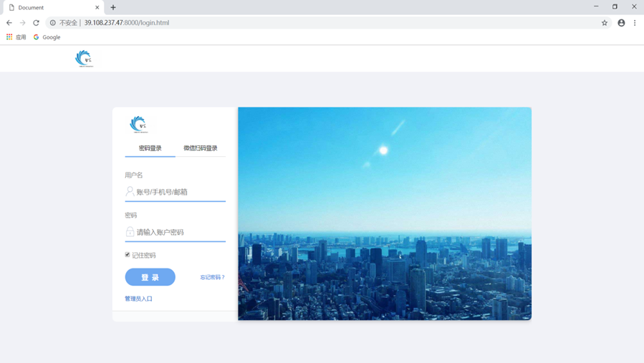644x363 pixels.
Task: Open the 管理员入口 link
Action: 138,299
